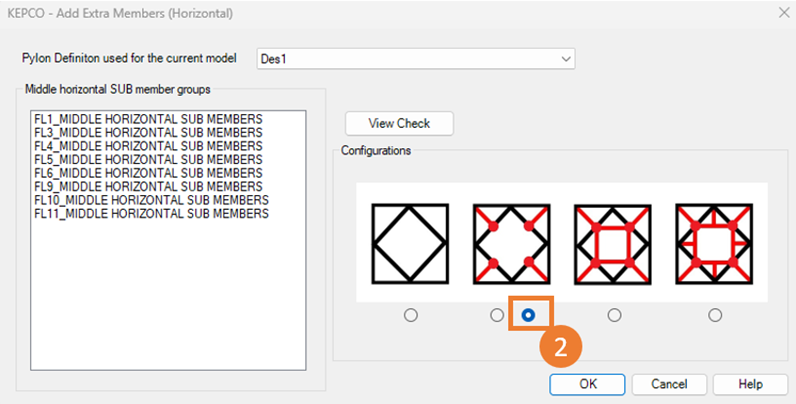Select FL1_MIDDLE HORIZONTAL SUB MEMBERS

(148, 119)
